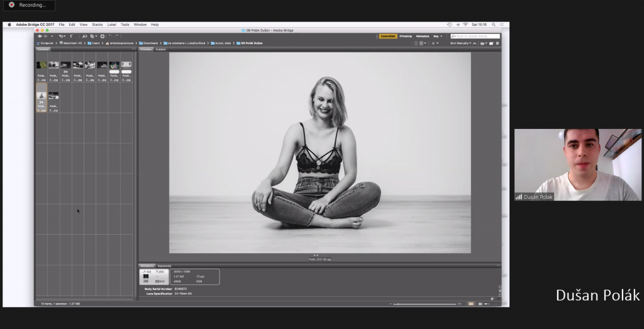Rotate image clockwise

coord(116,36)
